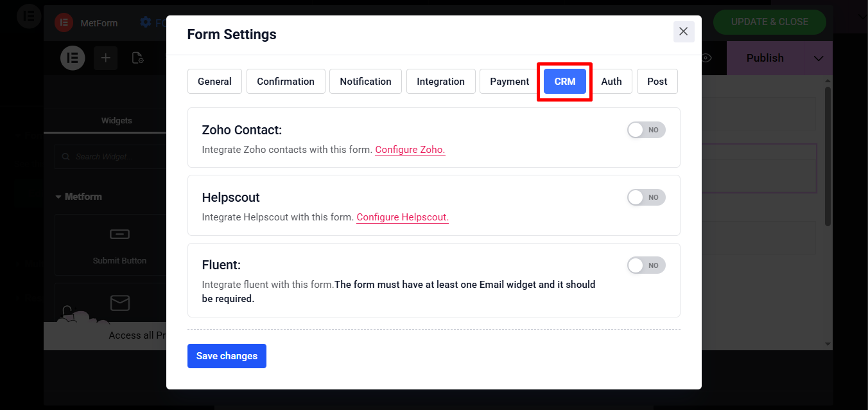Enable the Zoho Contact toggle

[646, 130]
